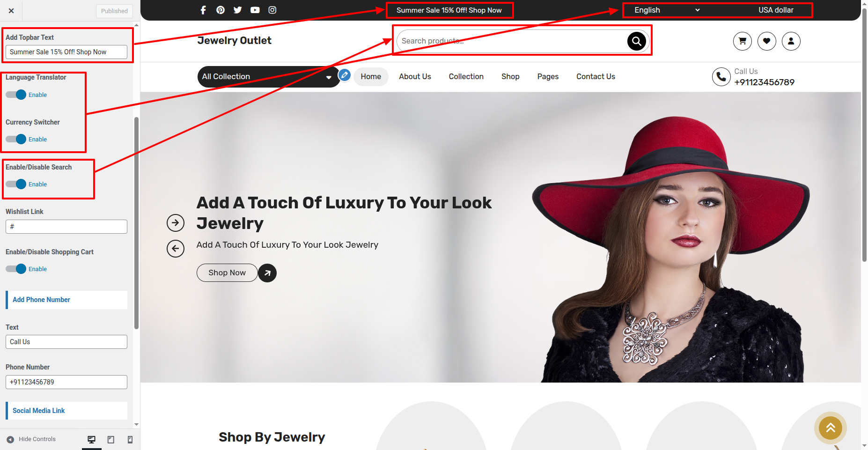Open the English language dropdown

pos(667,10)
